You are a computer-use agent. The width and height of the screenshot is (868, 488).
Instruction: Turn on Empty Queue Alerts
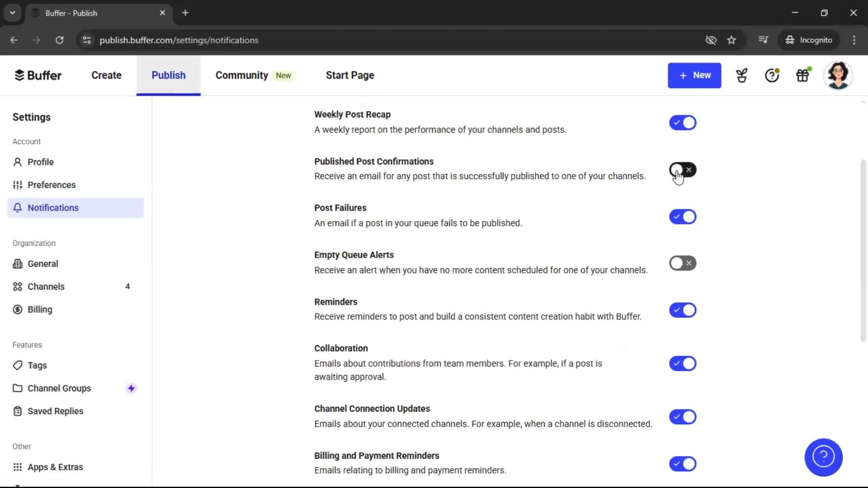683,263
